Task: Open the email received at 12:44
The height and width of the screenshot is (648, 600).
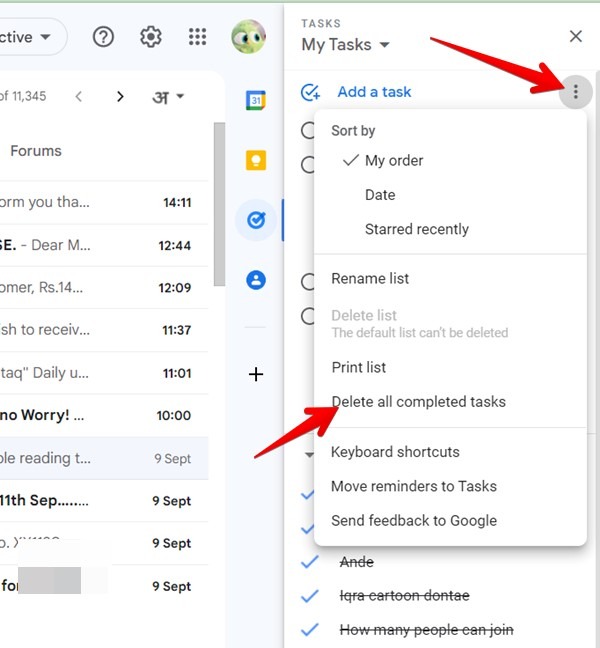Action: 104,245
